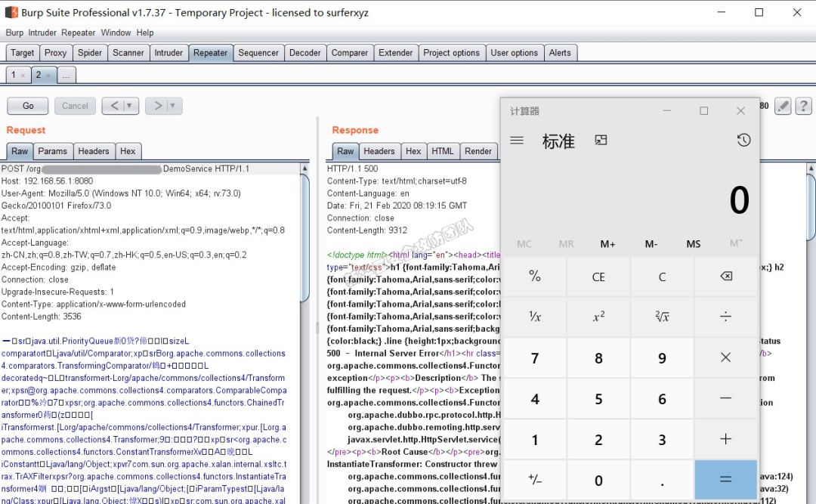Open the Help menu
The width and height of the screenshot is (816, 504).
(145, 32)
